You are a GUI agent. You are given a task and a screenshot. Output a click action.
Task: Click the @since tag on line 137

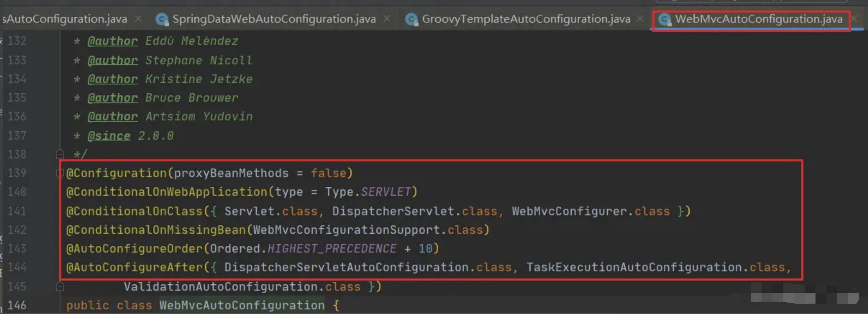click(x=109, y=136)
